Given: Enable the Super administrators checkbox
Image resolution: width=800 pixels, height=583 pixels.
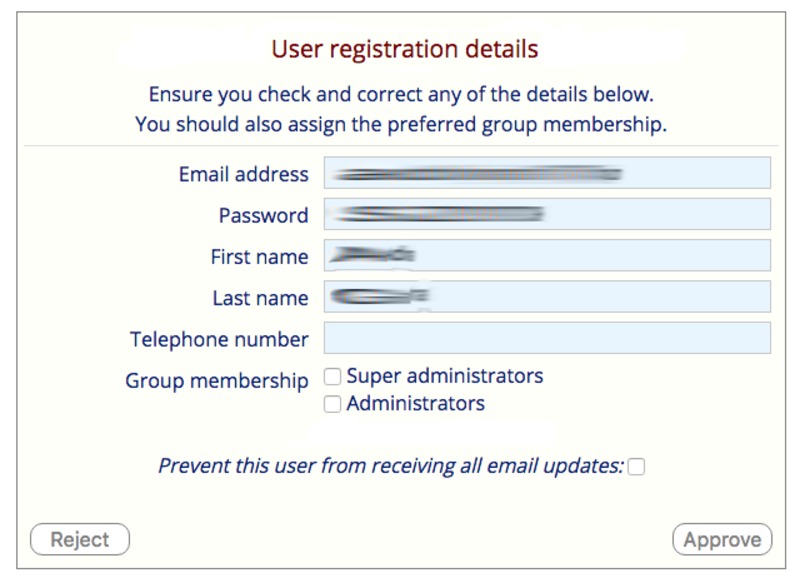Looking at the screenshot, I should tap(333, 377).
